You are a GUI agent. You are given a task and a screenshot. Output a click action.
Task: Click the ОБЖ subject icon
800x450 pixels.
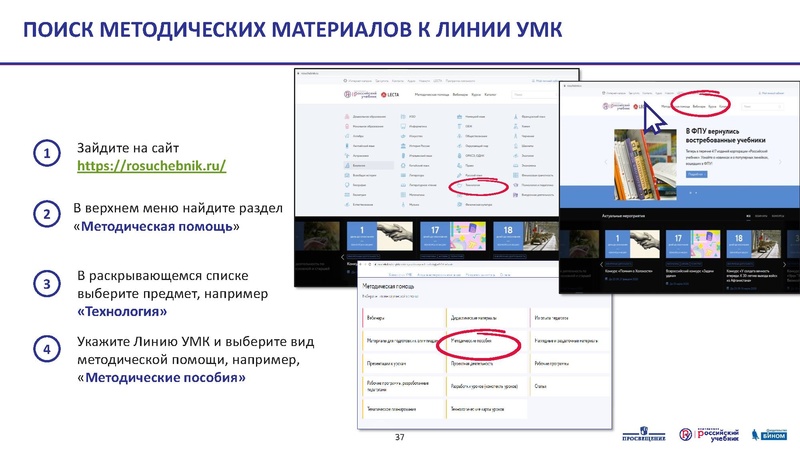click(x=459, y=126)
